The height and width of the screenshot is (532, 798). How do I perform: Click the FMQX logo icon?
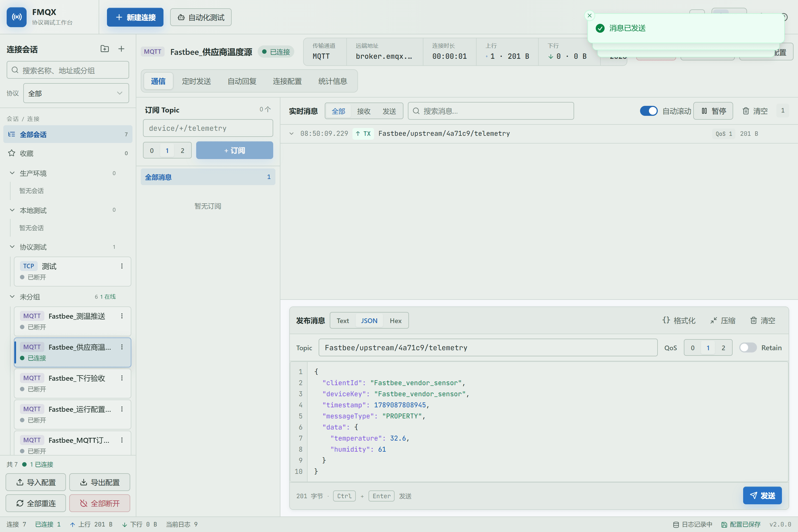pyautogui.click(x=17, y=17)
